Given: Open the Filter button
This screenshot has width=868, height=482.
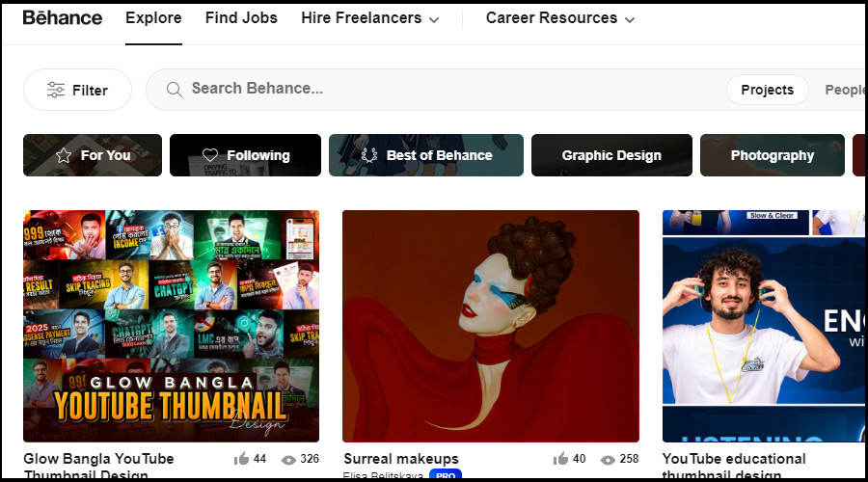Looking at the screenshot, I should 77,90.
